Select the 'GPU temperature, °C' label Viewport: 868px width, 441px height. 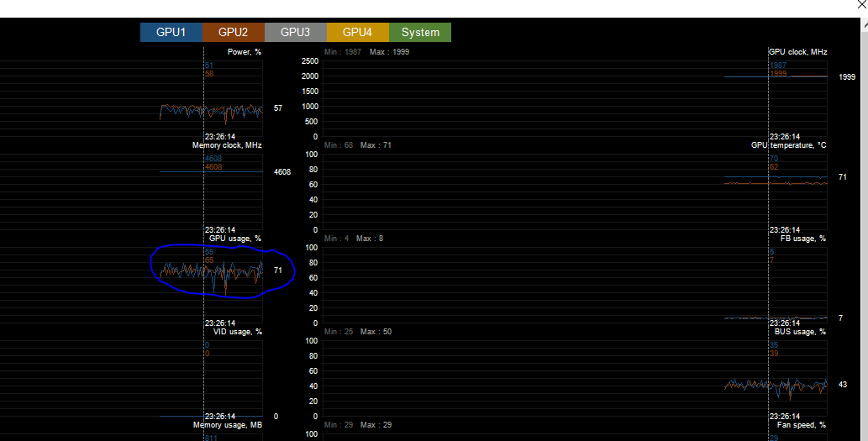789,145
